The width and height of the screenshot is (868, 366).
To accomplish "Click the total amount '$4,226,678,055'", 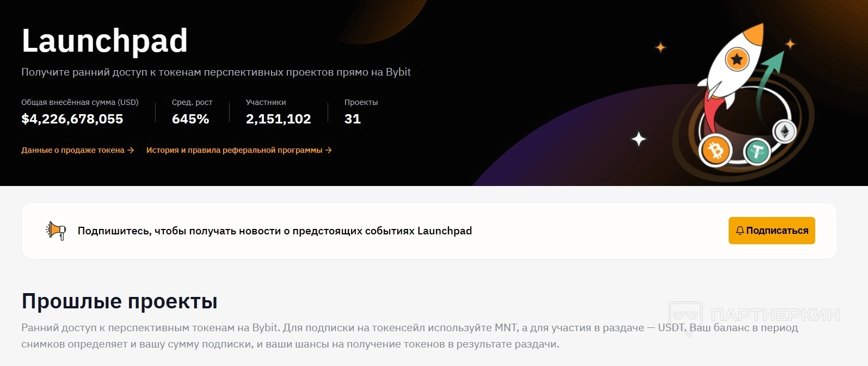I will pyautogui.click(x=72, y=119).
